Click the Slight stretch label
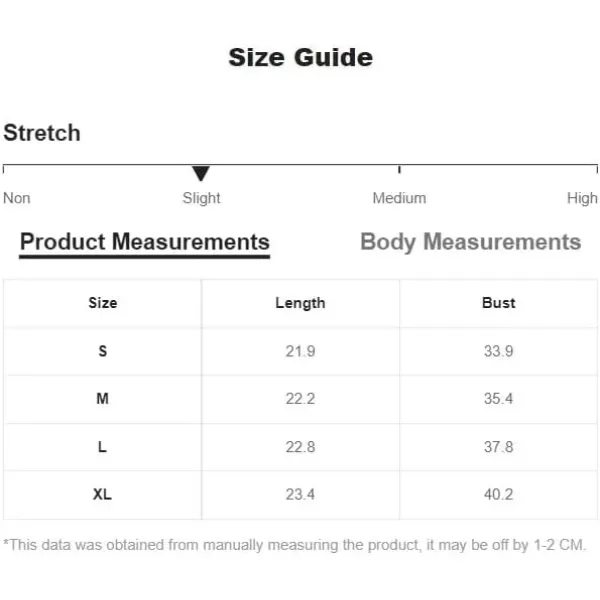 (x=201, y=198)
